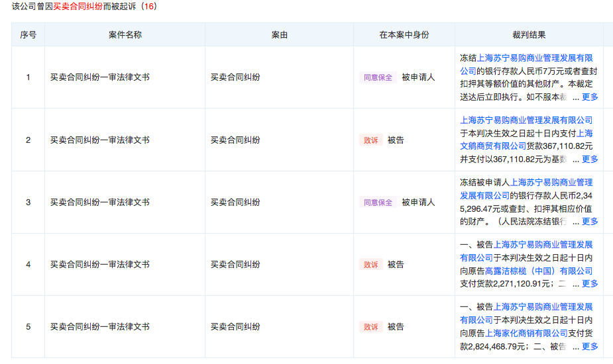Click the 案由 column header
The image size is (613, 364).
pyautogui.click(x=280, y=35)
